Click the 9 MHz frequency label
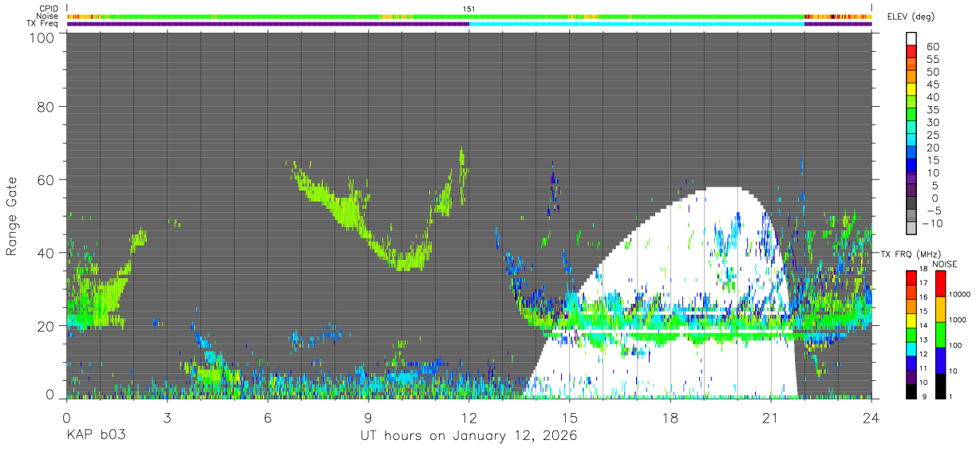The height and width of the screenshot is (452, 980). pos(926,396)
